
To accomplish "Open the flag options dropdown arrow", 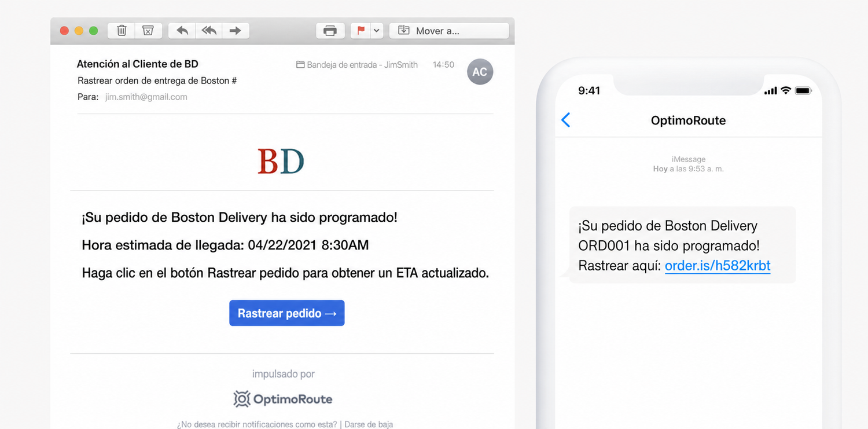I will click(x=377, y=31).
